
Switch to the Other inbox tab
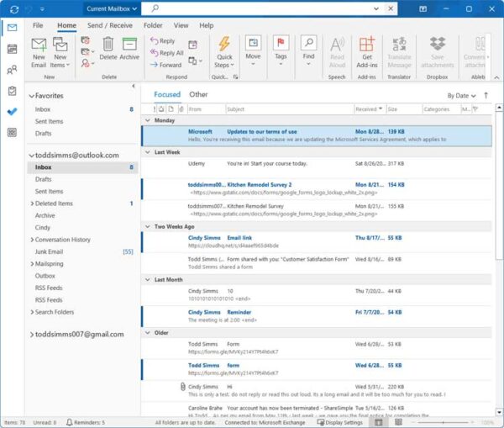pos(198,95)
